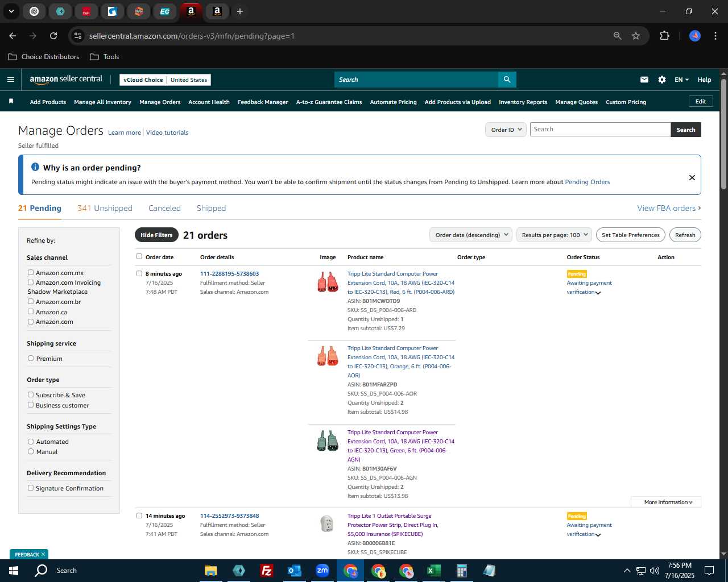Screen dimensions: 728x582
Task: Open the EN language dropdown
Action: tap(681, 80)
